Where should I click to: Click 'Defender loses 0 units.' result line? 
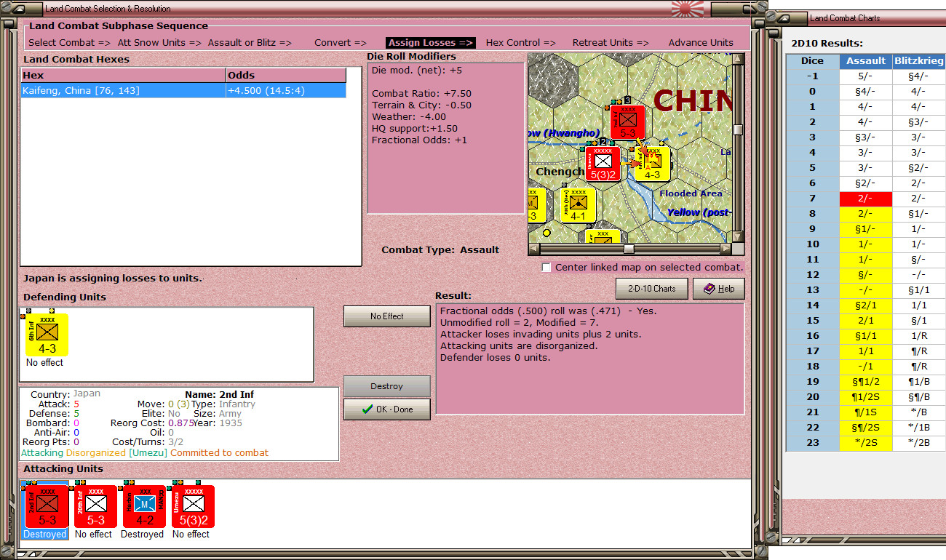(x=496, y=358)
